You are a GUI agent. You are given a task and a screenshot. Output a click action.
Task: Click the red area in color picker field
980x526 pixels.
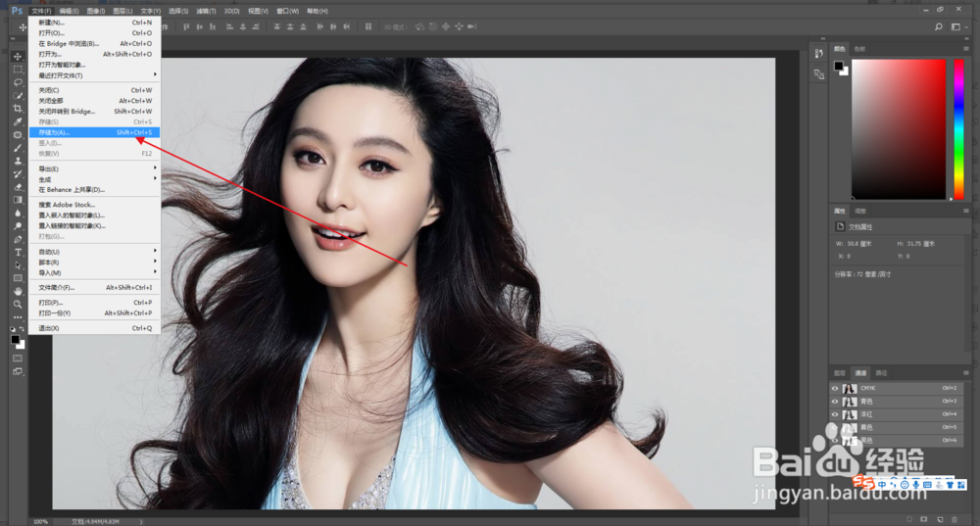pos(899,129)
